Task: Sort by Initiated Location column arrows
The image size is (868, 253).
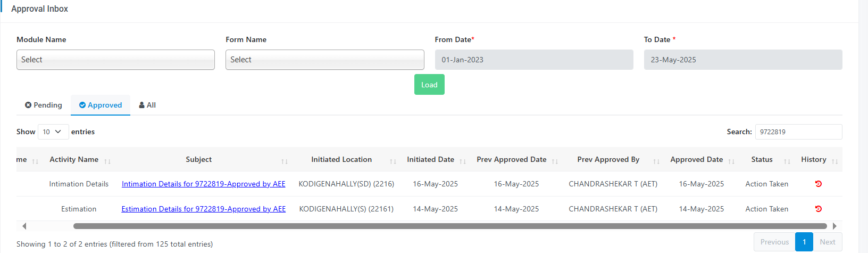Action: pyautogui.click(x=393, y=161)
